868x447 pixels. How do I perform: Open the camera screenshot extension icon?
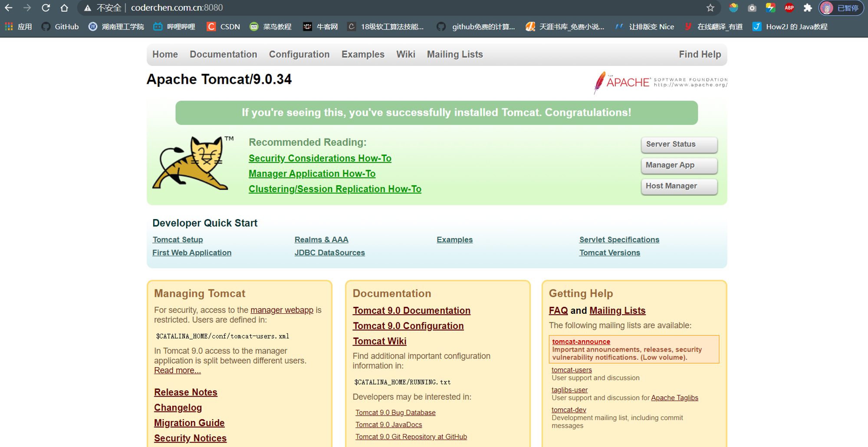tap(752, 8)
